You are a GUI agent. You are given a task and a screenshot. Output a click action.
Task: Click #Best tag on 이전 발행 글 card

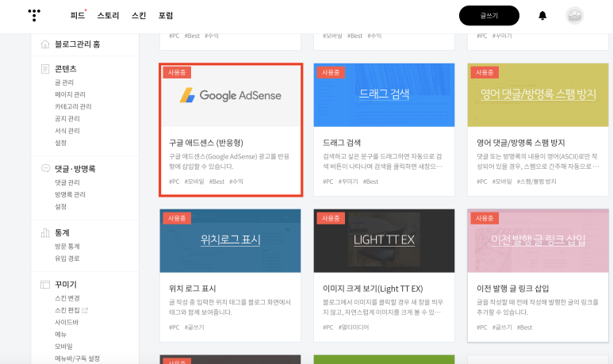pos(525,328)
